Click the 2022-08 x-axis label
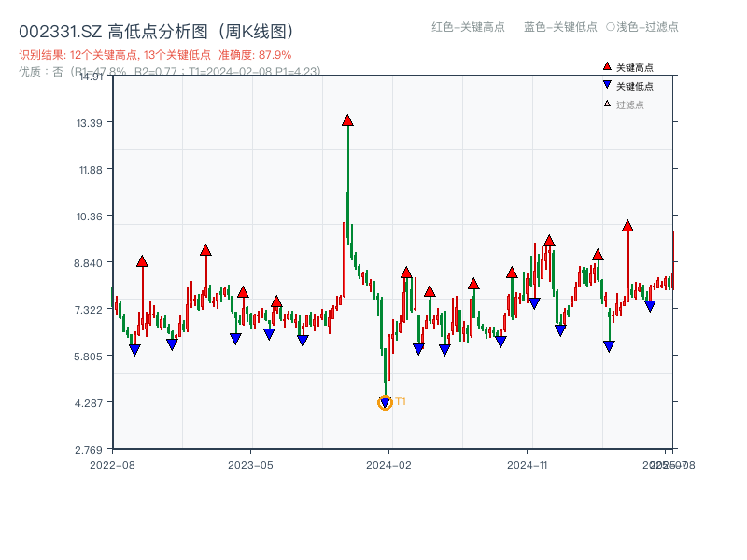The image size is (747, 560). pyautogui.click(x=112, y=465)
